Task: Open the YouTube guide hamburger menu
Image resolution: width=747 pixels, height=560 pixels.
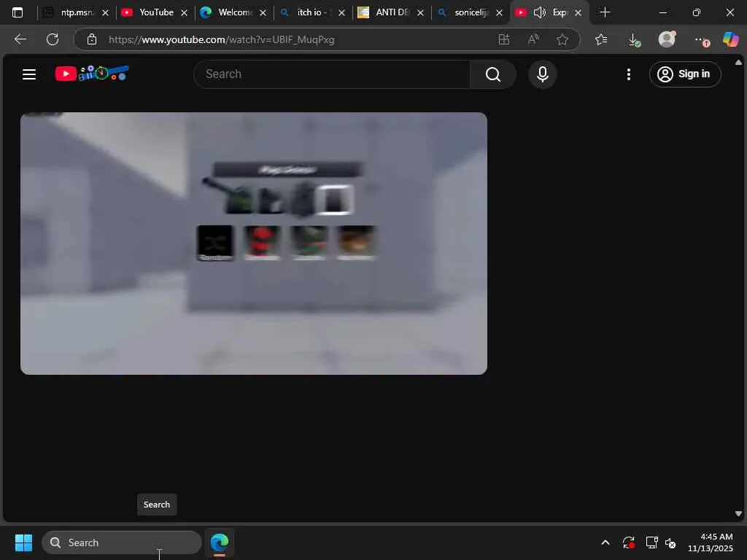Action: tap(29, 74)
